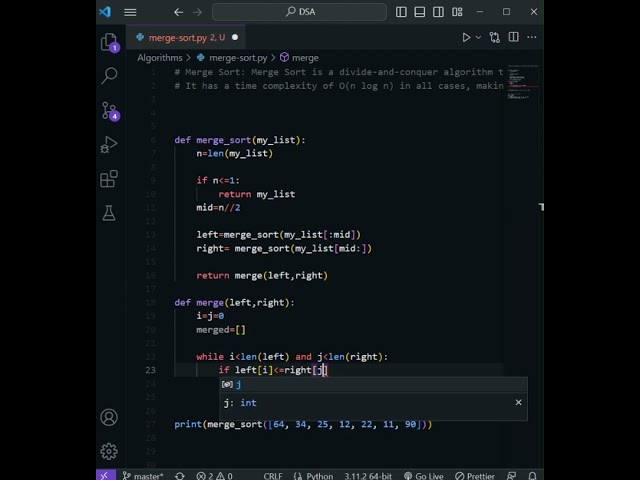Image resolution: width=640 pixels, height=480 pixels.
Task: Click Prettier status bar item
Action: (475, 476)
